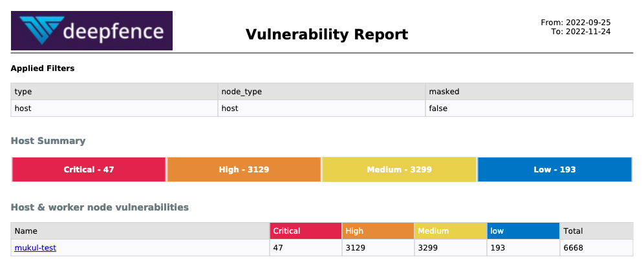Click the Total column header
The width and height of the screenshot is (644, 277).
(x=596, y=231)
